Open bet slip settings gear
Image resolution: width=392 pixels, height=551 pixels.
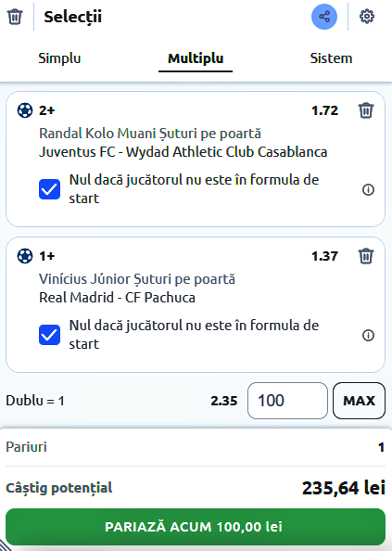tap(367, 17)
